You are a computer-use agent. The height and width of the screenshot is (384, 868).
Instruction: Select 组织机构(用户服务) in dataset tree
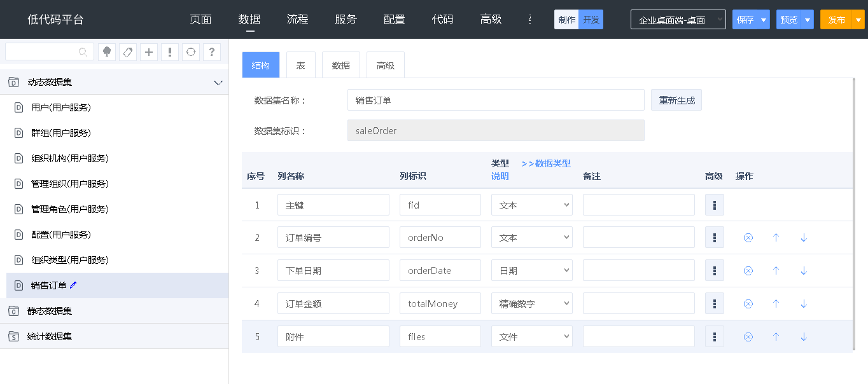pos(70,158)
